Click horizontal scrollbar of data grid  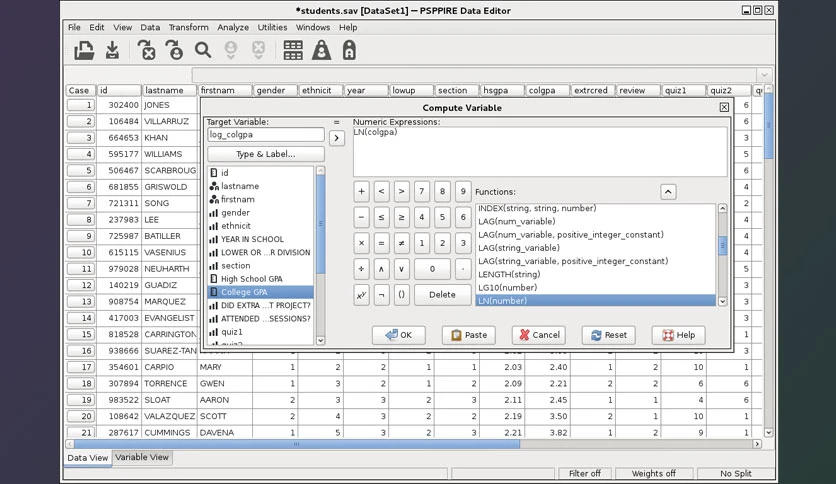pos(296,443)
